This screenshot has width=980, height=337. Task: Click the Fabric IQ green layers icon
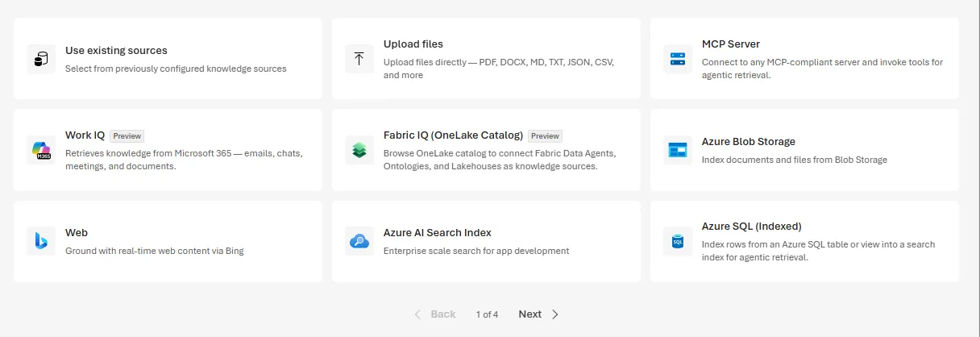click(x=359, y=150)
